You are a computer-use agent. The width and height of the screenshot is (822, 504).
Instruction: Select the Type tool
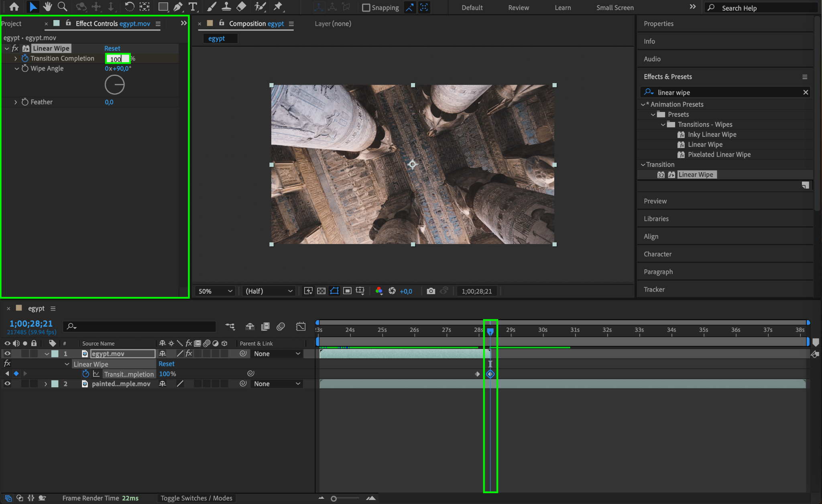click(x=193, y=6)
